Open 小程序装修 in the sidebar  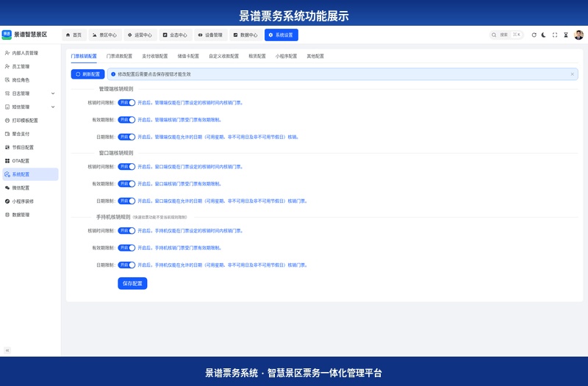pyautogui.click(x=30, y=201)
